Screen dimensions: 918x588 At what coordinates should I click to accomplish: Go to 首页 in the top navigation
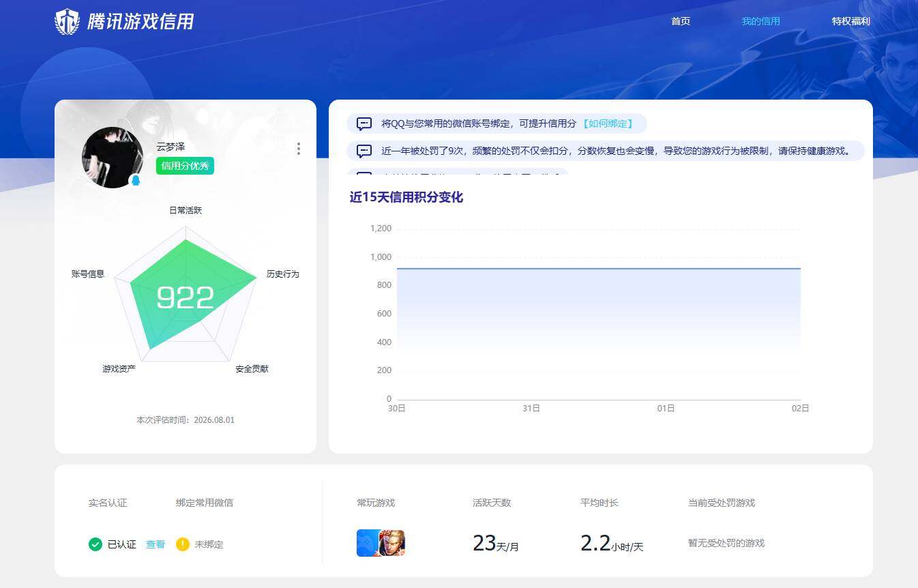(681, 21)
